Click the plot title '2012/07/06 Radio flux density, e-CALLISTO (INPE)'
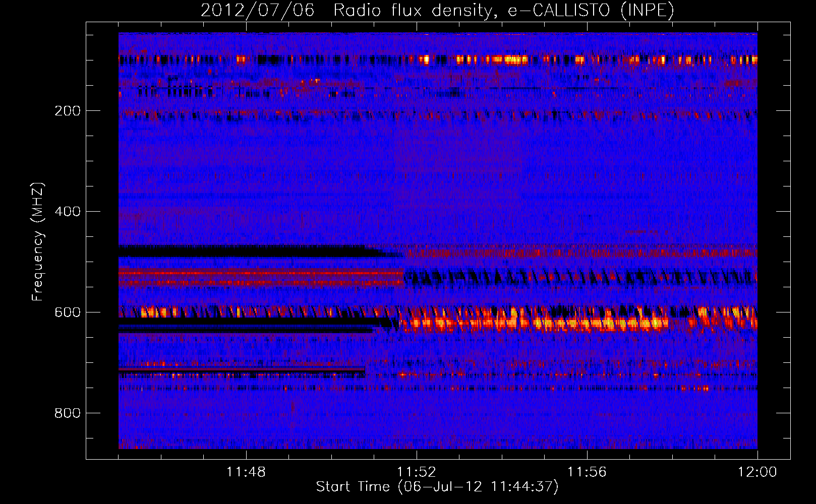This screenshot has width=816, height=504. 437,10
